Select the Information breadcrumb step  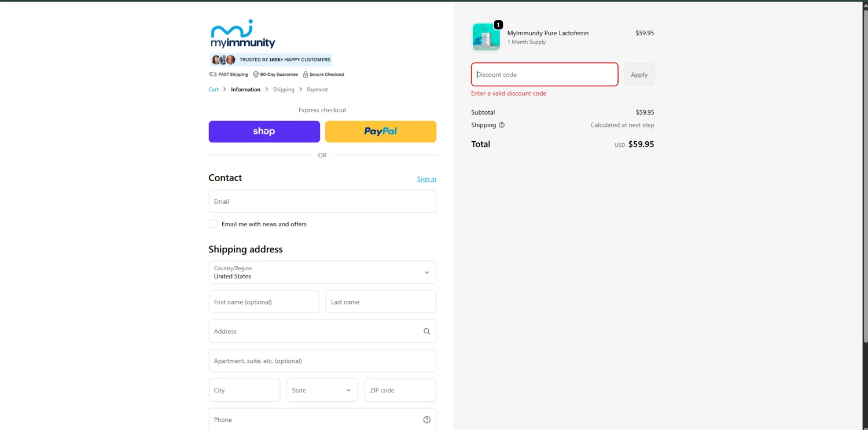pos(245,90)
